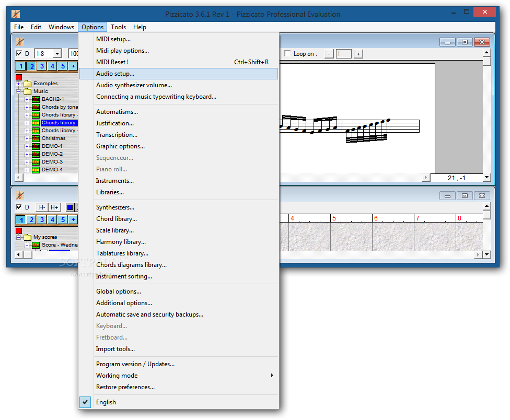510x420 pixels.
Task: Increase loop count with plus button
Action: pos(358,54)
